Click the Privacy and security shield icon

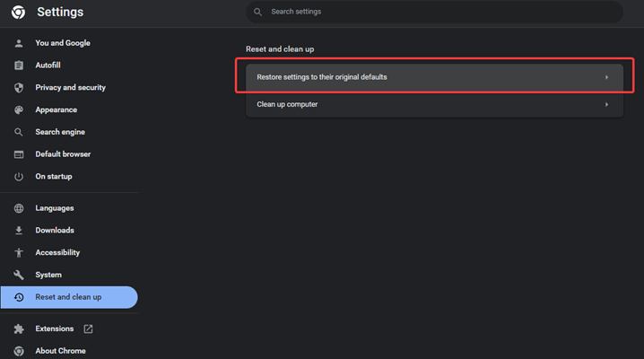pyautogui.click(x=19, y=88)
